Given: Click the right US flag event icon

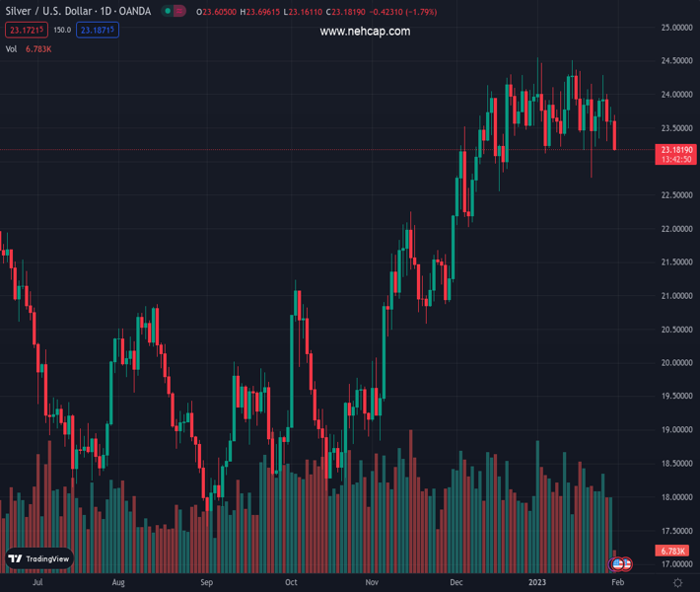Looking at the screenshot, I should point(626,564).
